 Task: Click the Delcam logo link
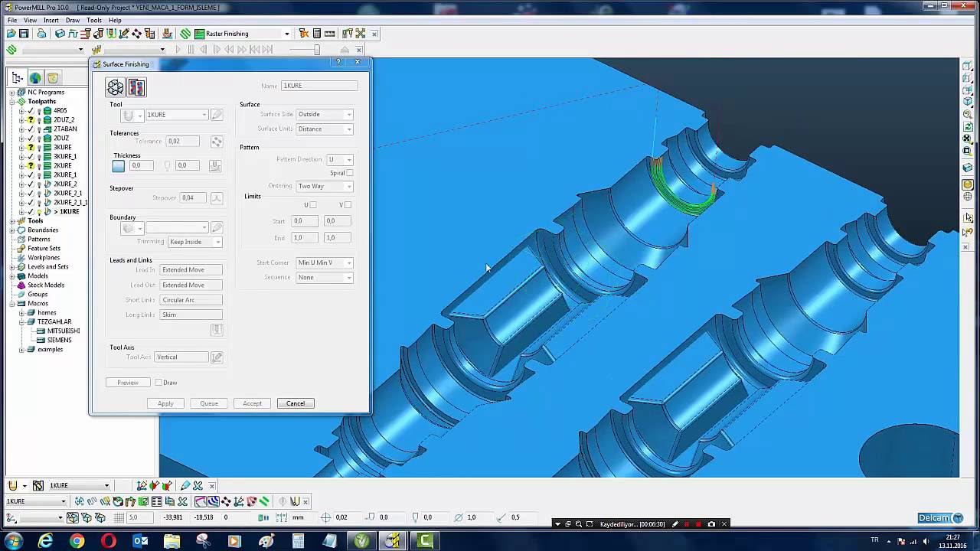pyautogui.click(x=941, y=518)
